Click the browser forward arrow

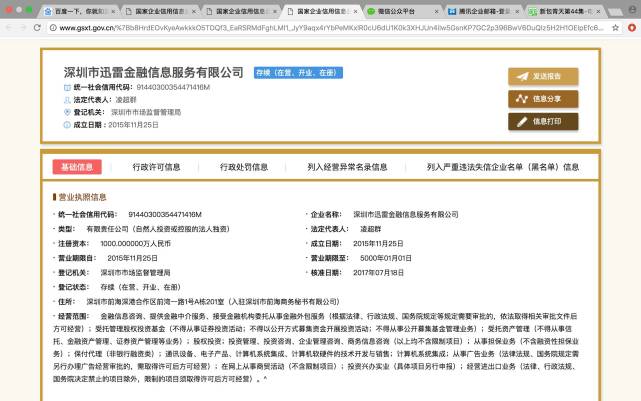tap(23, 28)
